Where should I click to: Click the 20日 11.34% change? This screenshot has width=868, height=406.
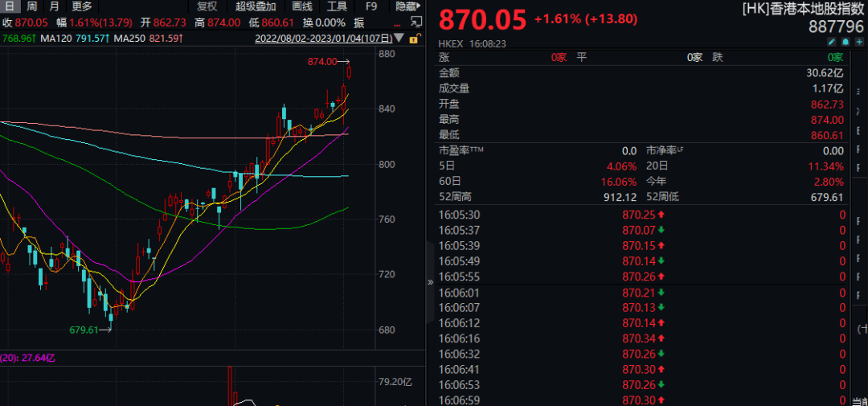[827, 166]
